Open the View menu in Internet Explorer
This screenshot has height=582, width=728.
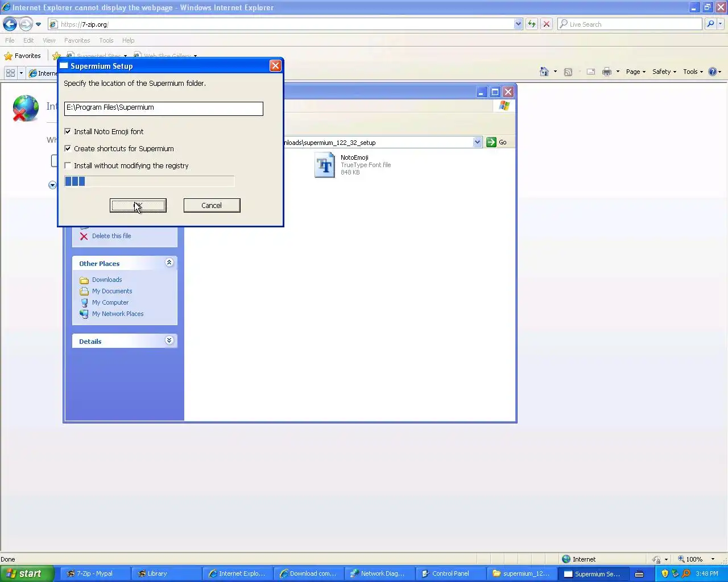(x=49, y=40)
